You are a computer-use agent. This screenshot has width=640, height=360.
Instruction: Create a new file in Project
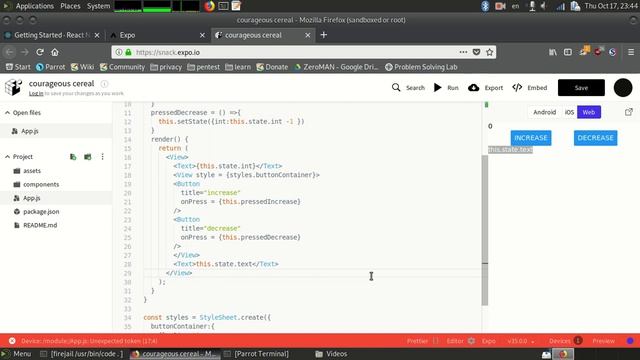point(73,157)
